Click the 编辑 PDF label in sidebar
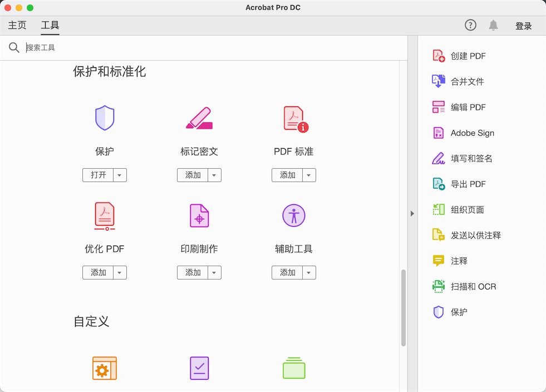 pos(468,107)
